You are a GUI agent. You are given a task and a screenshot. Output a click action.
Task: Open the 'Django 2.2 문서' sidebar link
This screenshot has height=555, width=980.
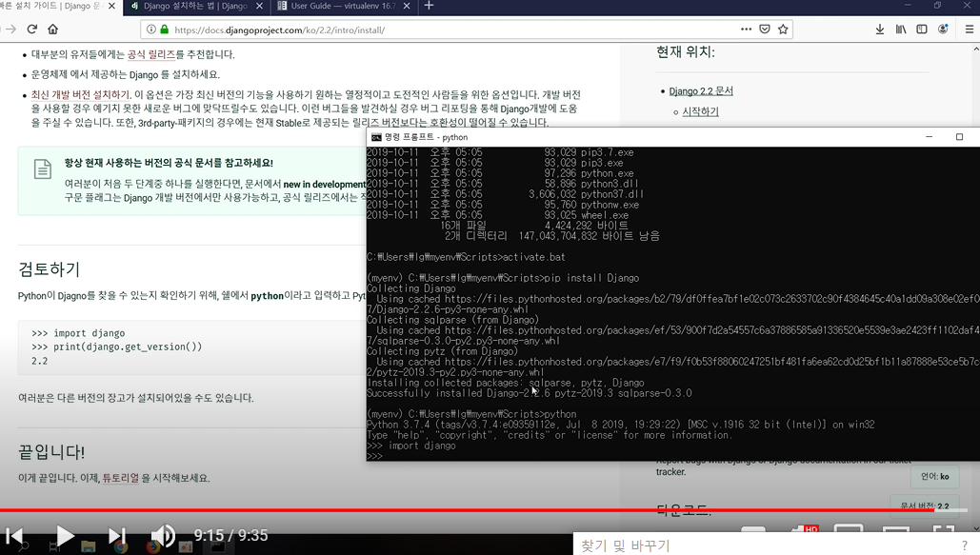[x=701, y=91]
